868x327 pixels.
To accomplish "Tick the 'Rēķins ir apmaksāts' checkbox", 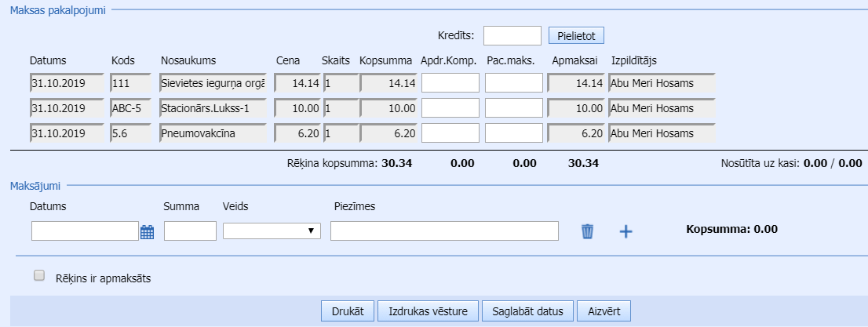I will [x=38, y=276].
